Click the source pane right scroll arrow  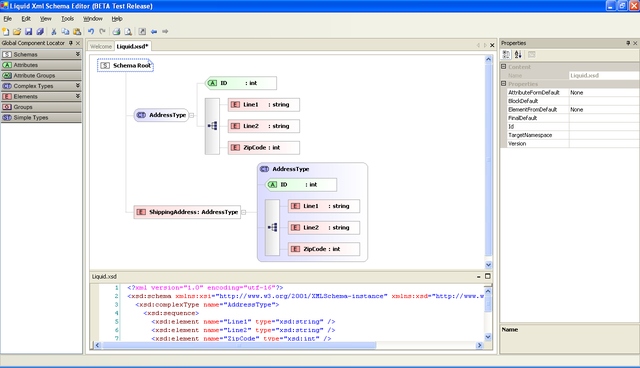pos(480,345)
